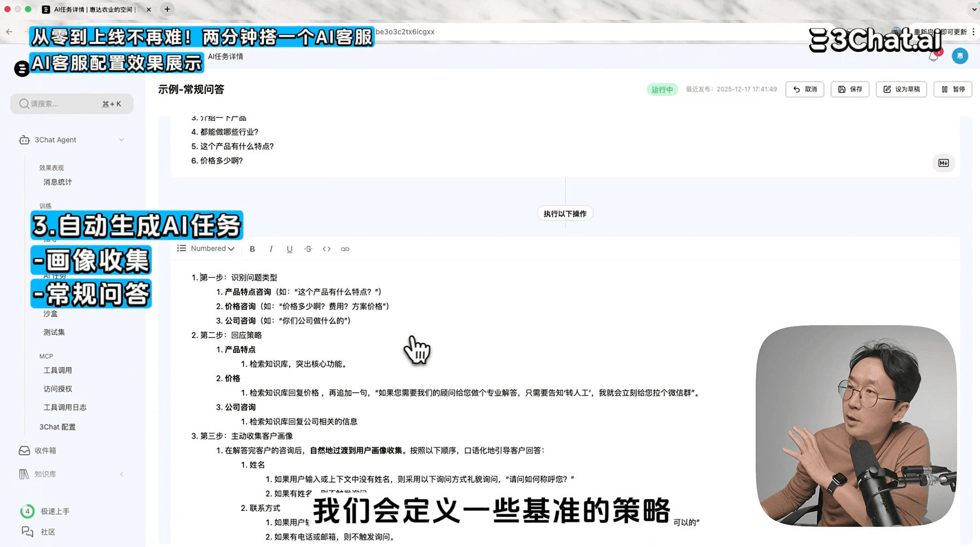Click the line 第二步：回应策略
Screen dimensions: 980x547
click(231, 335)
